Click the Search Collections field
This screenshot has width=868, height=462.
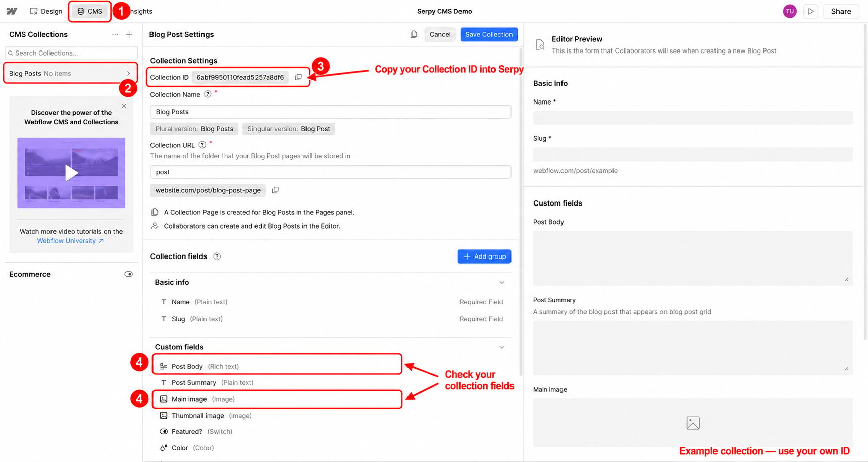tap(71, 53)
